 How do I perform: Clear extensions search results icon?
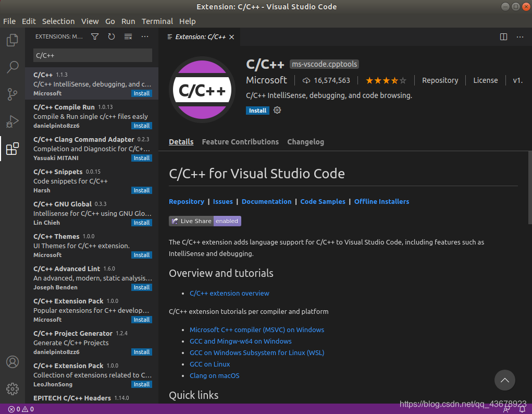pyautogui.click(x=128, y=36)
